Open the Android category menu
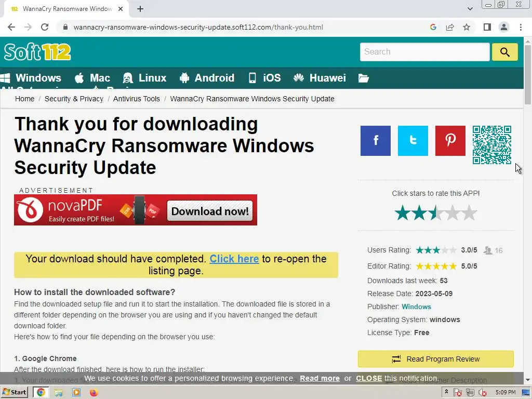This screenshot has height=399, width=532. point(207,78)
